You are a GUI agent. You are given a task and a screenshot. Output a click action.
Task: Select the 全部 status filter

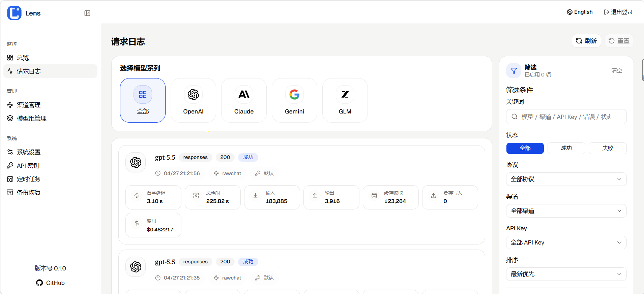pyautogui.click(x=525, y=148)
